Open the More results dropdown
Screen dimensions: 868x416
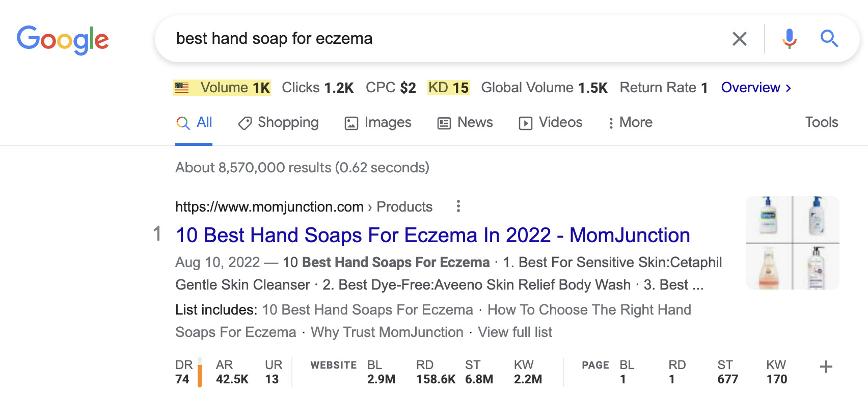pyautogui.click(x=630, y=122)
